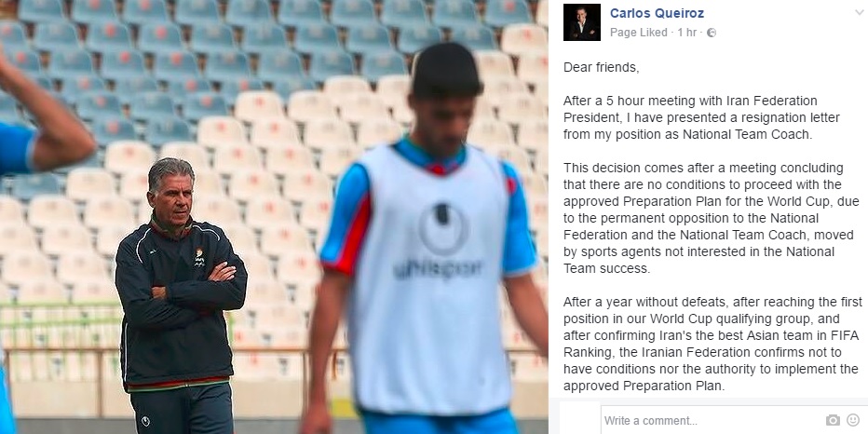The width and height of the screenshot is (868, 434).
Task: Expand the post options chevron
Action: (860, 12)
